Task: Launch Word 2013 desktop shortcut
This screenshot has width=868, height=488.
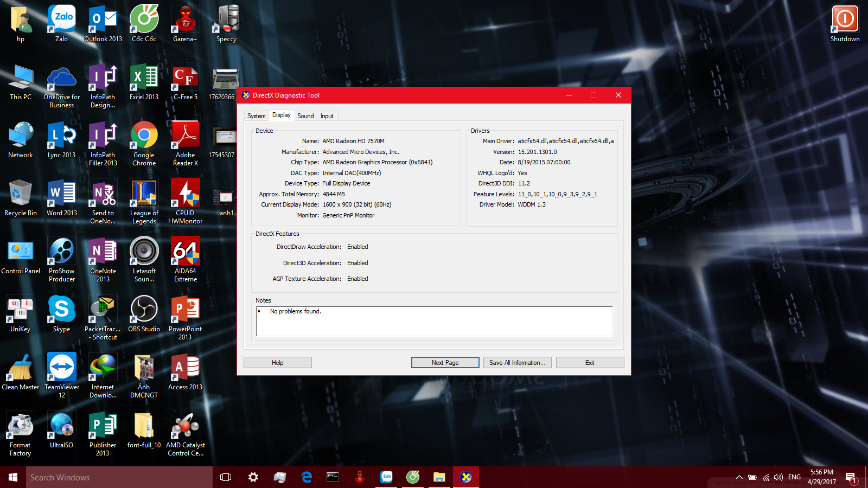Action: (x=62, y=198)
